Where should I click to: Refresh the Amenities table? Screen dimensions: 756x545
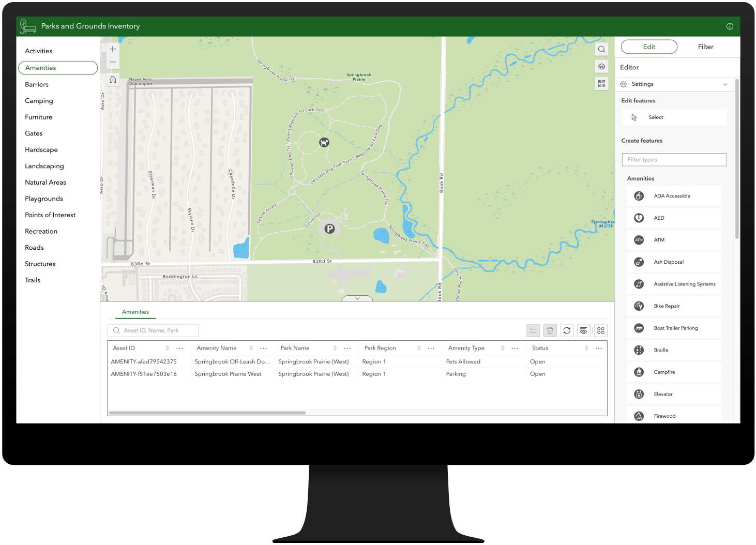click(x=567, y=330)
